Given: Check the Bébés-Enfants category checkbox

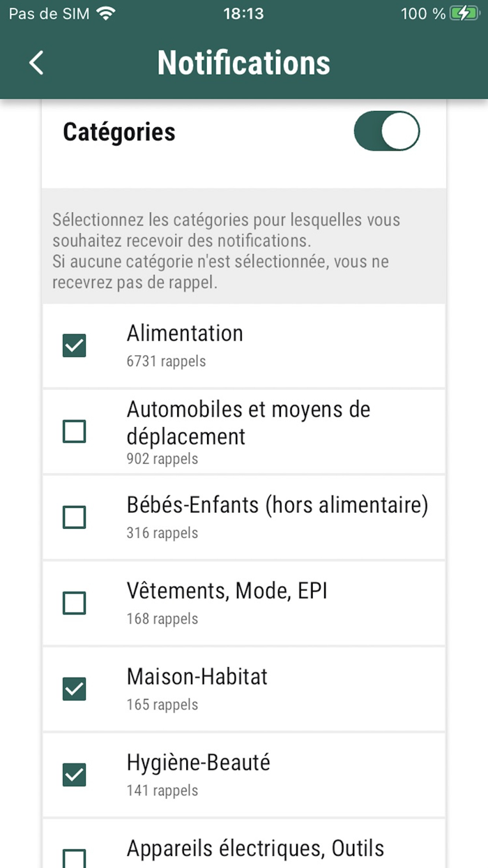Looking at the screenshot, I should click(x=74, y=517).
